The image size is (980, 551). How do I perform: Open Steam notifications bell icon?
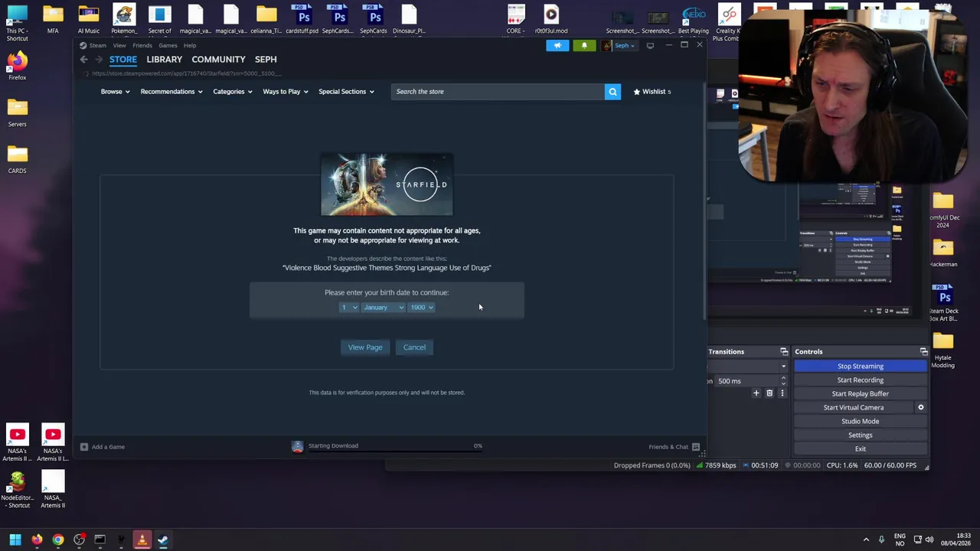[584, 46]
